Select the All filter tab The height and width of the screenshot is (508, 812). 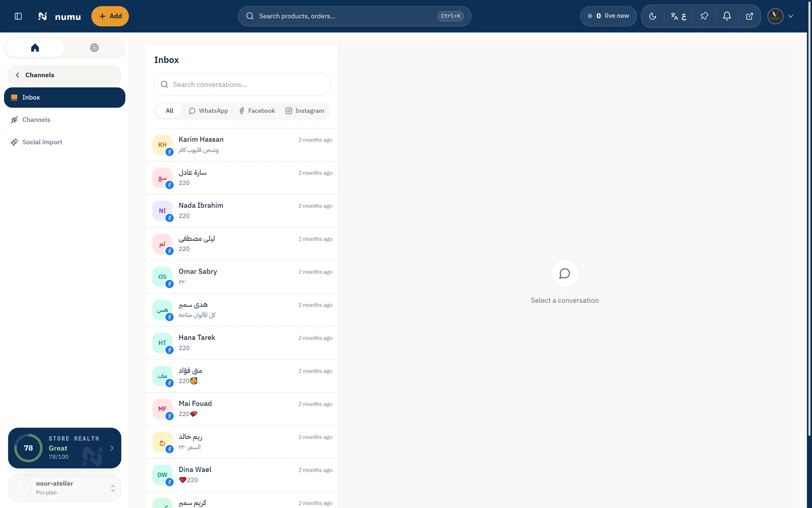pyautogui.click(x=169, y=111)
